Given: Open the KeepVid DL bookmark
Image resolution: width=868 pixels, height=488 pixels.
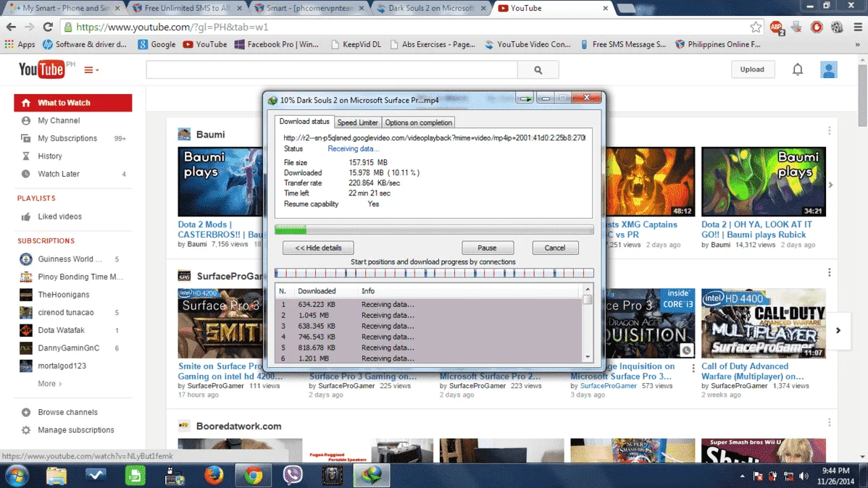Looking at the screenshot, I should click(356, 44).
